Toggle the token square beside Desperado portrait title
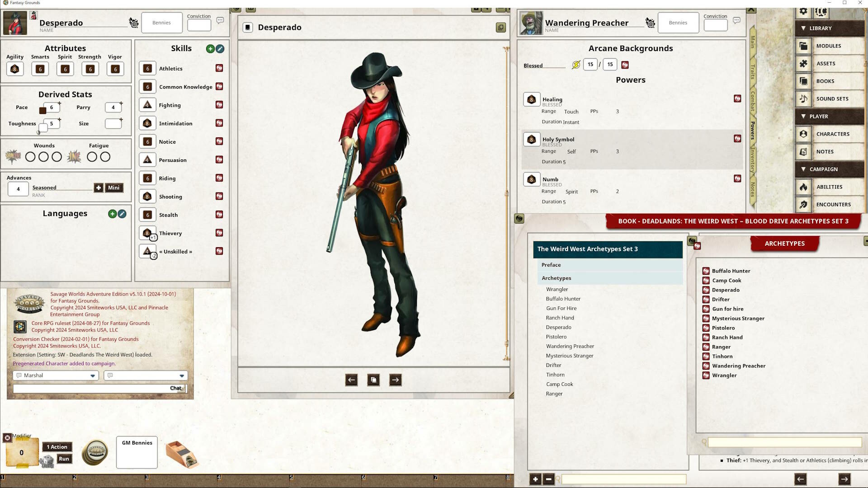 (x=247, y=27)
